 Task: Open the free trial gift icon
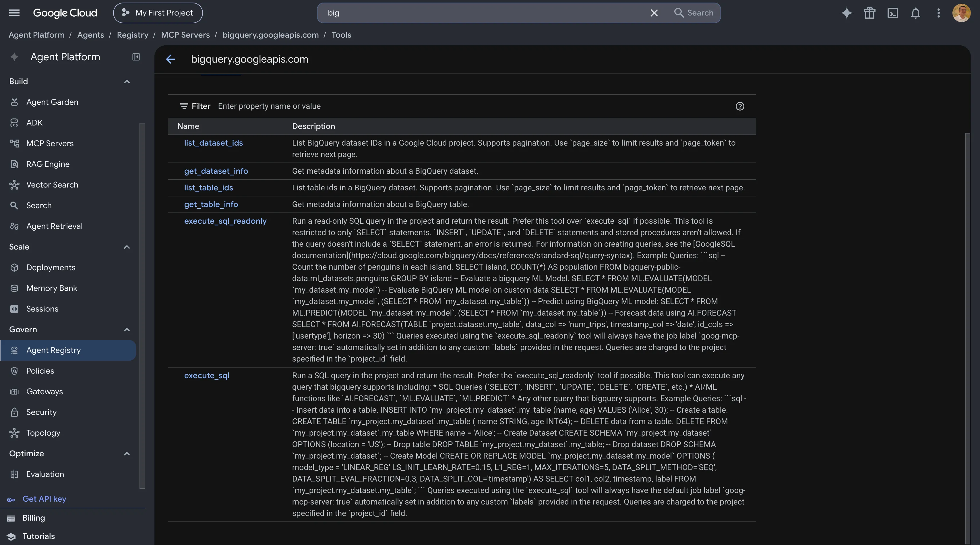coord(870,13)
